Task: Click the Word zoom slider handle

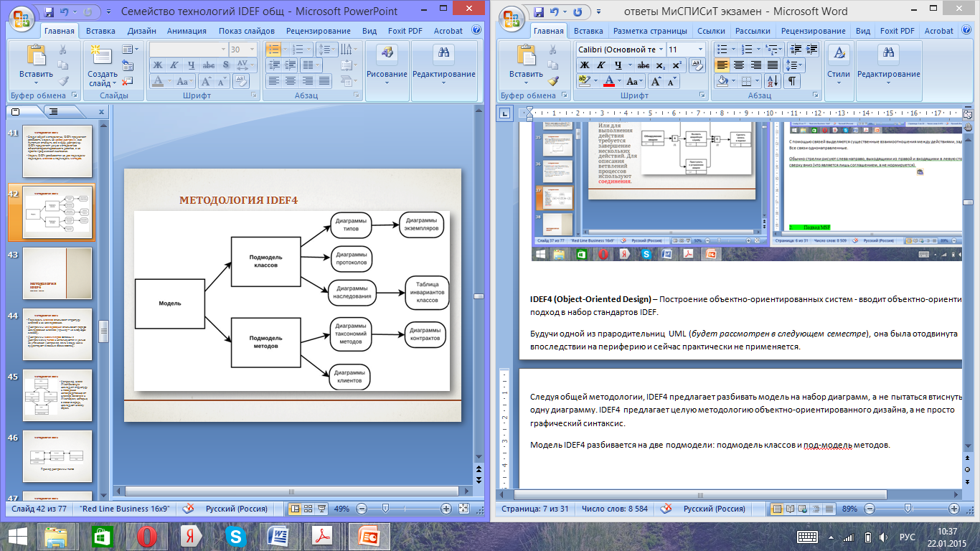Action: pyautogui.click(x=908, y=509)
